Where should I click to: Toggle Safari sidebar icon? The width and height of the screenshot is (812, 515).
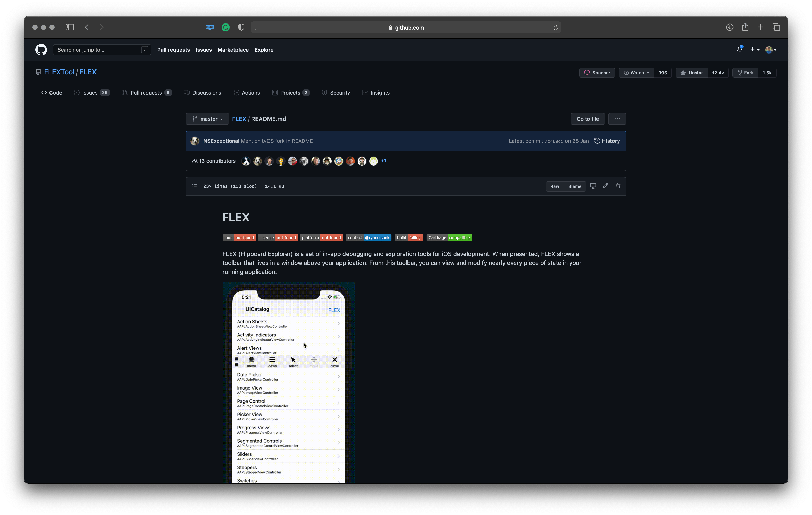(x=70, y=27)
